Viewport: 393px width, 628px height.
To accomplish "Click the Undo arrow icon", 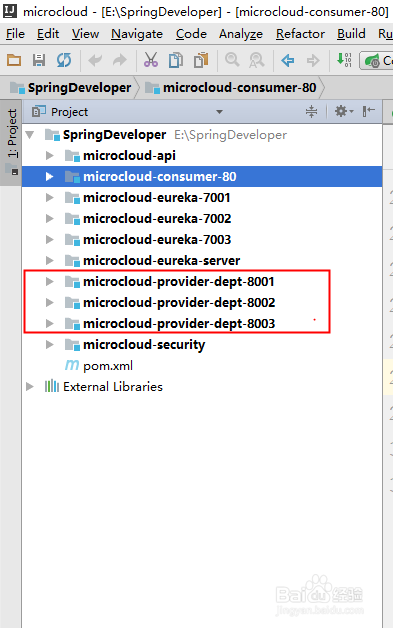I will [x=95, y=60].
